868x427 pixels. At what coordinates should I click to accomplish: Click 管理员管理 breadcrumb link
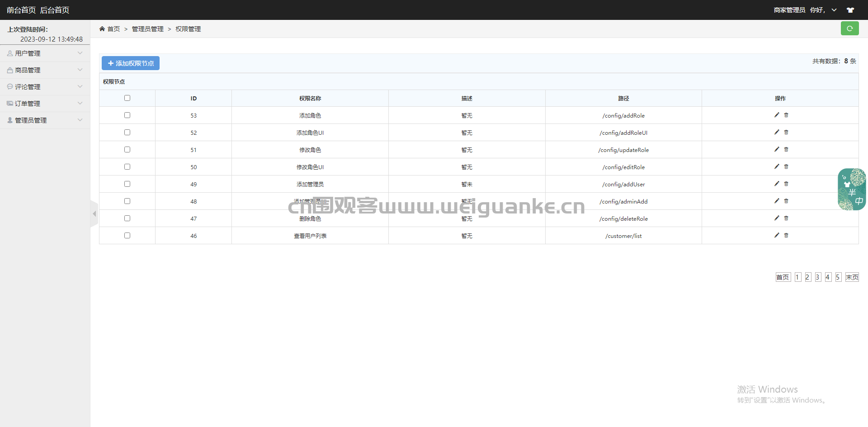tap(148, 29)
